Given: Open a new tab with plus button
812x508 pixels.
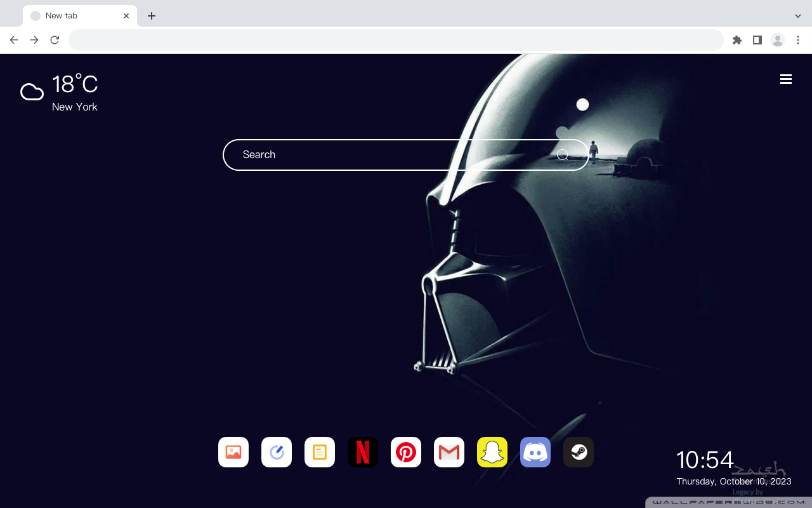Looking at the screenshot, I should [x=151, y=16].
